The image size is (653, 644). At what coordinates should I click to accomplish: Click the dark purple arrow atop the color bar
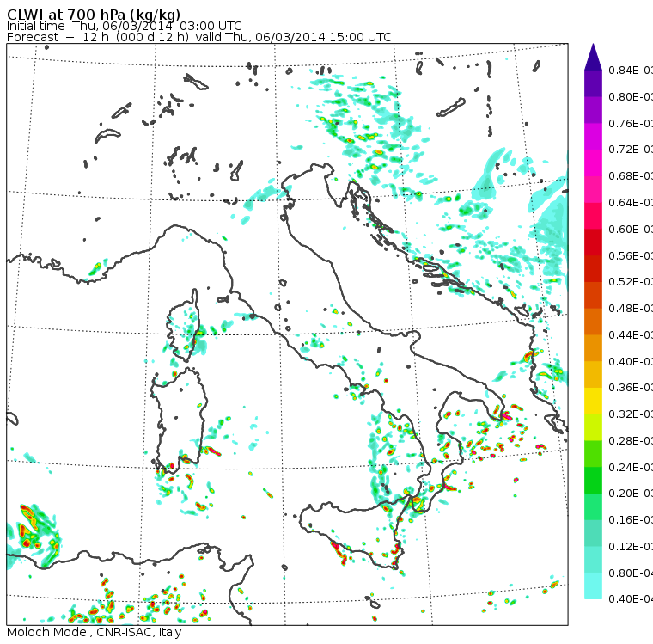[593, 57]
